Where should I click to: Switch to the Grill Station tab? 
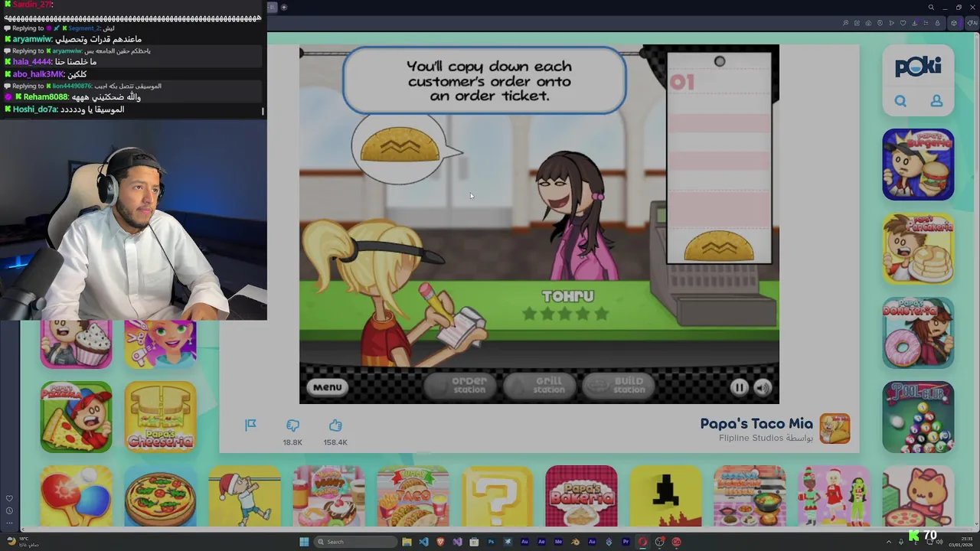(540, 386)
